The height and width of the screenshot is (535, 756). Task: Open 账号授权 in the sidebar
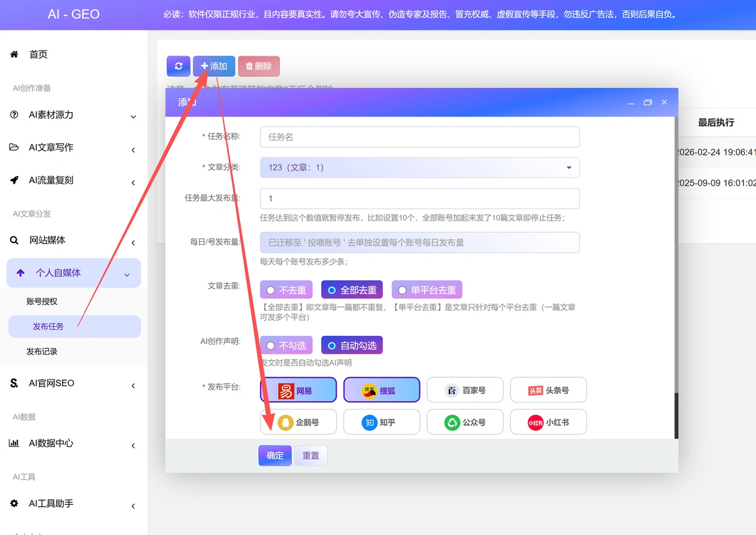click(42, 301)
